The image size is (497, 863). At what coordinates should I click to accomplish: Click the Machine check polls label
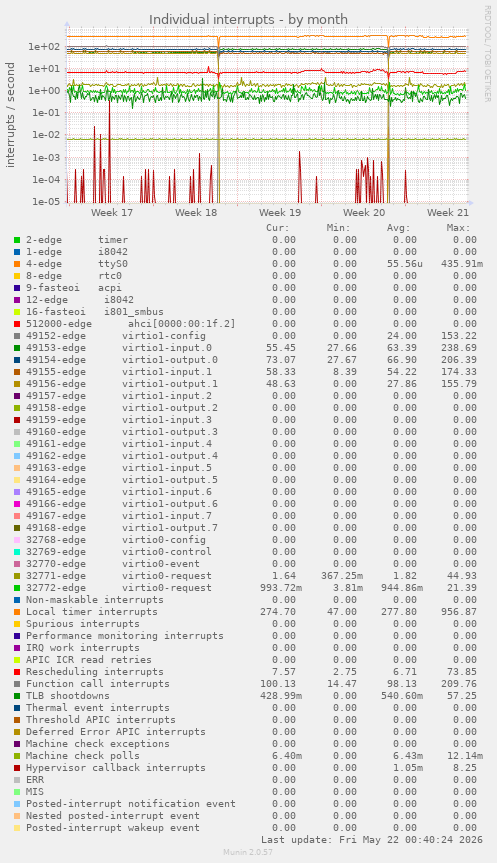click(83, 756)
